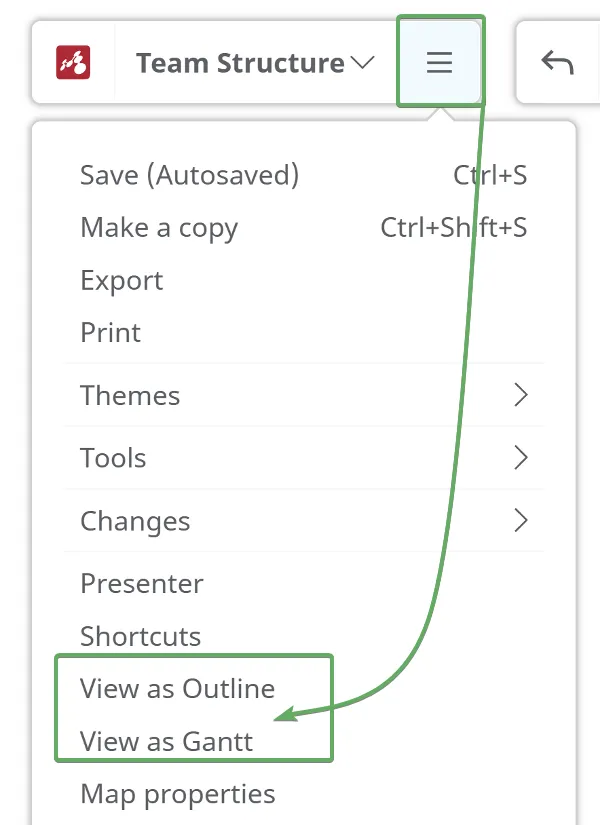Screen dimensions: 600x825
Task: Open Map properties
Action: click(177, 794)
